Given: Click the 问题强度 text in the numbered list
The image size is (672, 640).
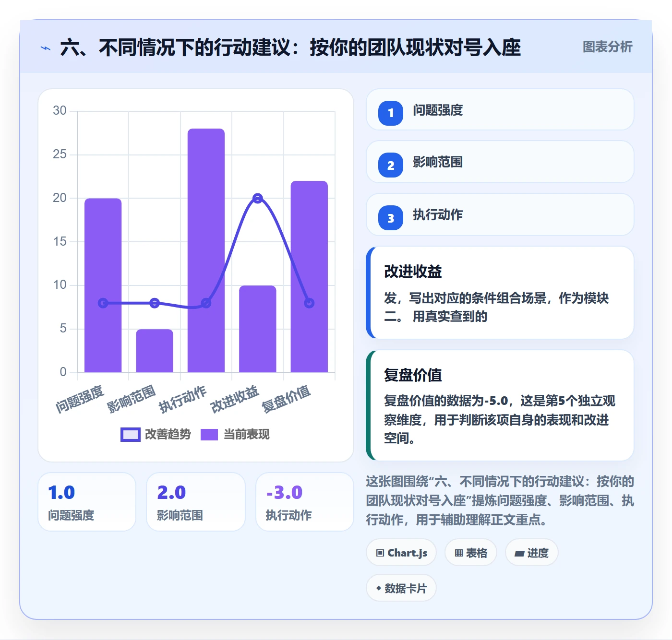Looking at the screenshot, I should (438, 110).
